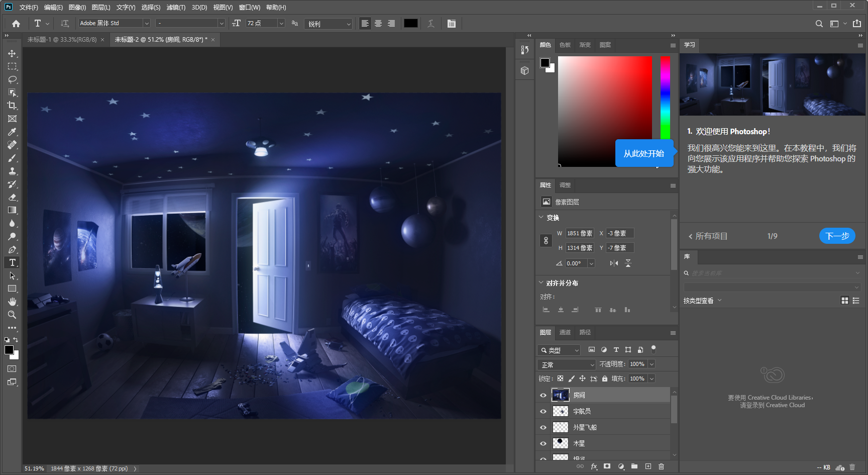Toggle the width-height link in 属性 panel
This screenshot has width=868, height=475.
[x=546, y=240]
